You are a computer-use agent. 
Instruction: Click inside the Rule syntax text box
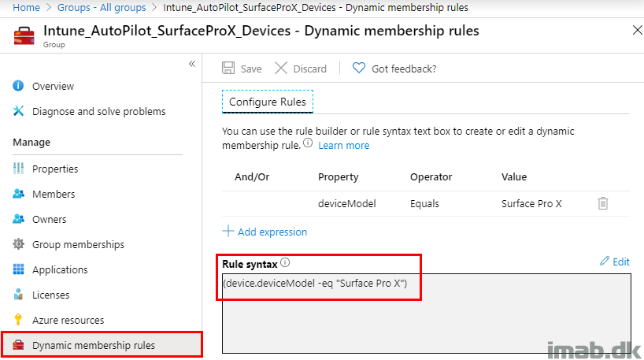pyautogui.click(x=427, y=314)
